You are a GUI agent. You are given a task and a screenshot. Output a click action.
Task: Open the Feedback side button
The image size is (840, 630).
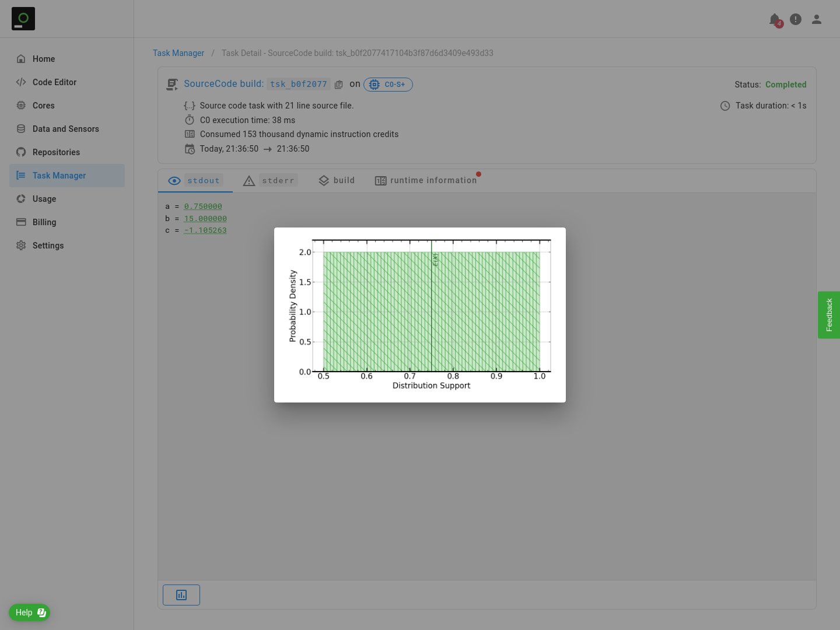pos(828,315)
